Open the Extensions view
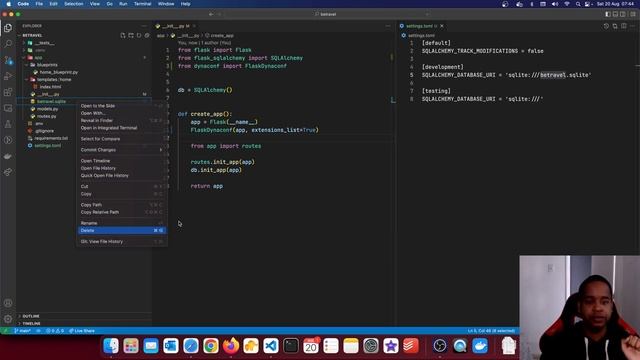This screenshot has height=360, width=640. pyautogui.click(x=8, y=92)
